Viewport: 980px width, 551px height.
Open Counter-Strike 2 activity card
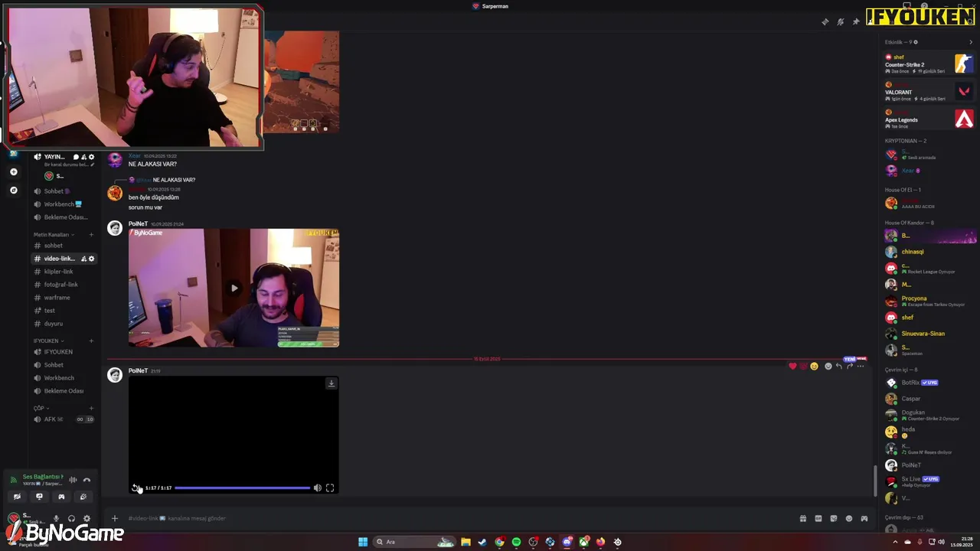pyautogui.click(x=929, y=64)
